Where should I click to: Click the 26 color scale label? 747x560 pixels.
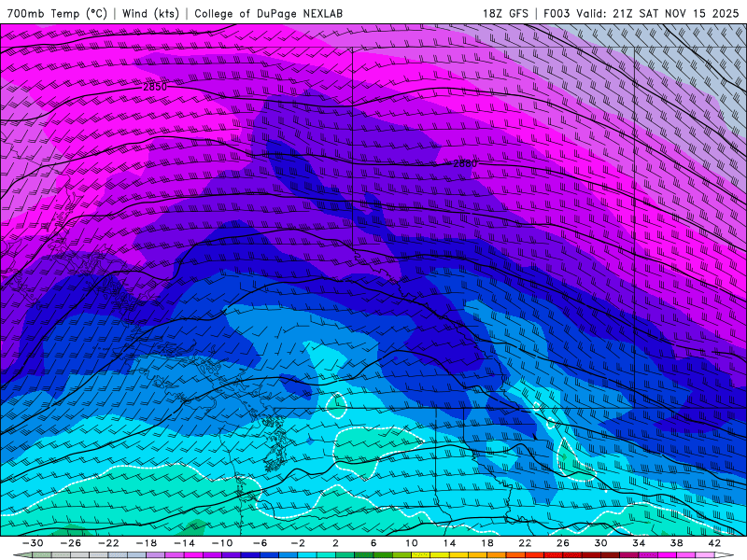[x=563, y=543]
